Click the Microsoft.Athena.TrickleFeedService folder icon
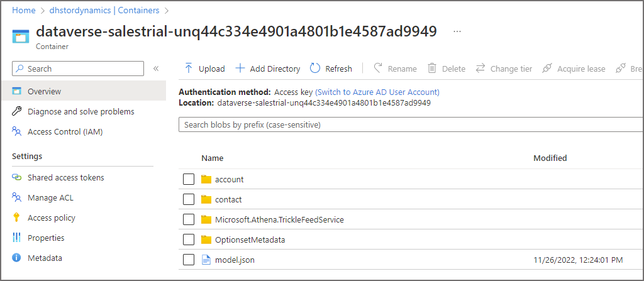 pyautogui.click(x=206, y=220)
